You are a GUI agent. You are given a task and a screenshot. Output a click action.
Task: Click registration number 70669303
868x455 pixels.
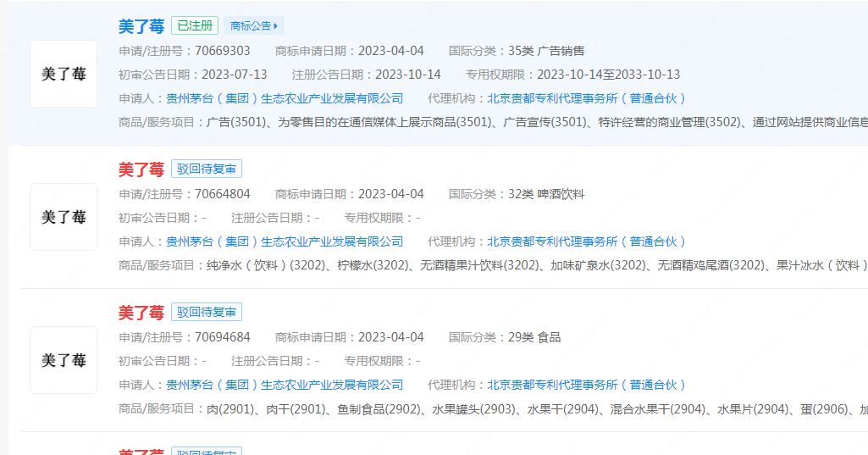click(x=223, y=51)
